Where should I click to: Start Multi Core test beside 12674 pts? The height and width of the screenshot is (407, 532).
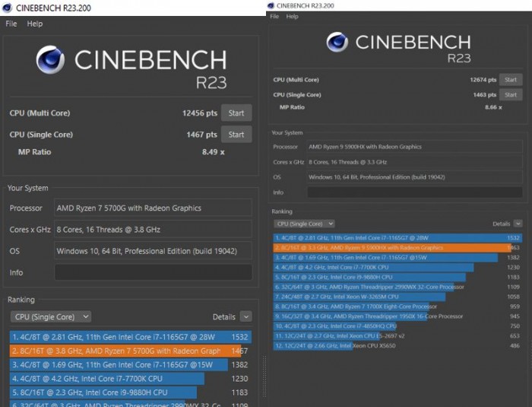[511, 80]
